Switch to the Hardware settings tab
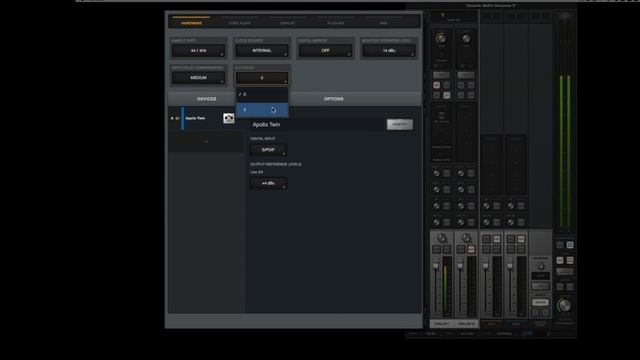 (191, 23)
